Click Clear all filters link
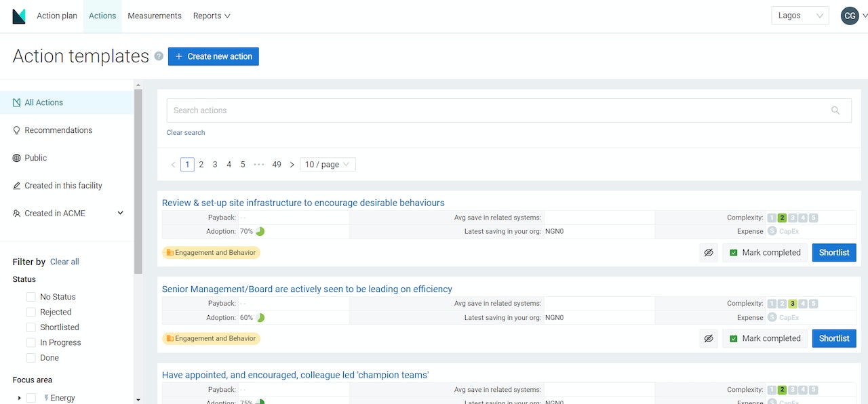This screenshot has height=404, width=868. [64, 262]
